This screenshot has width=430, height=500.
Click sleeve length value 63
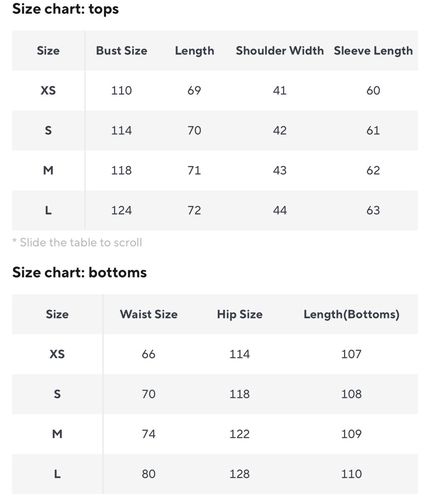[373, 210]
